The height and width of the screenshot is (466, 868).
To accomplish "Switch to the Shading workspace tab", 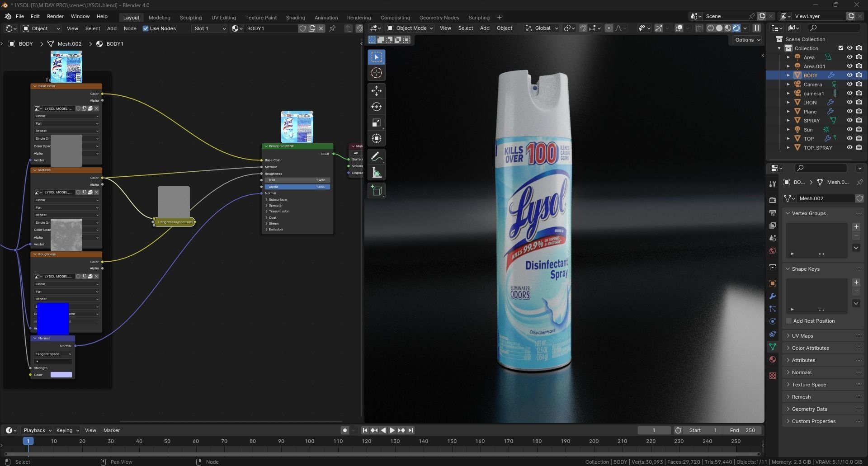I will [x=295, y=18].
